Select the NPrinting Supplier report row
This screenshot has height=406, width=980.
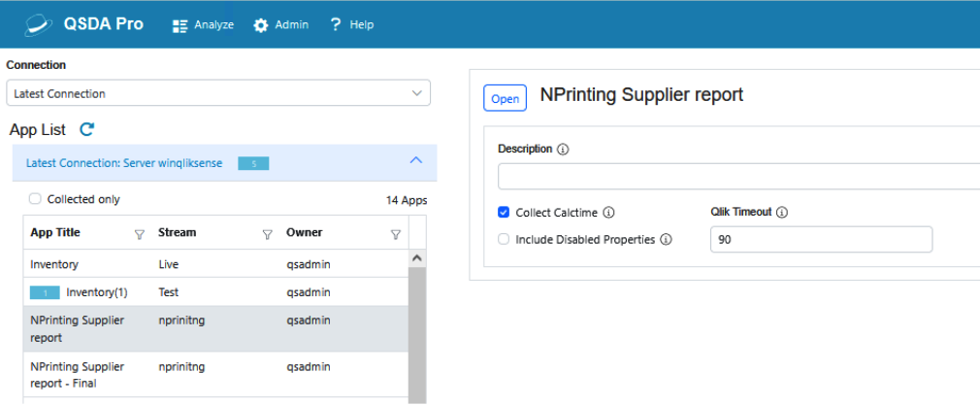(215, 328)
